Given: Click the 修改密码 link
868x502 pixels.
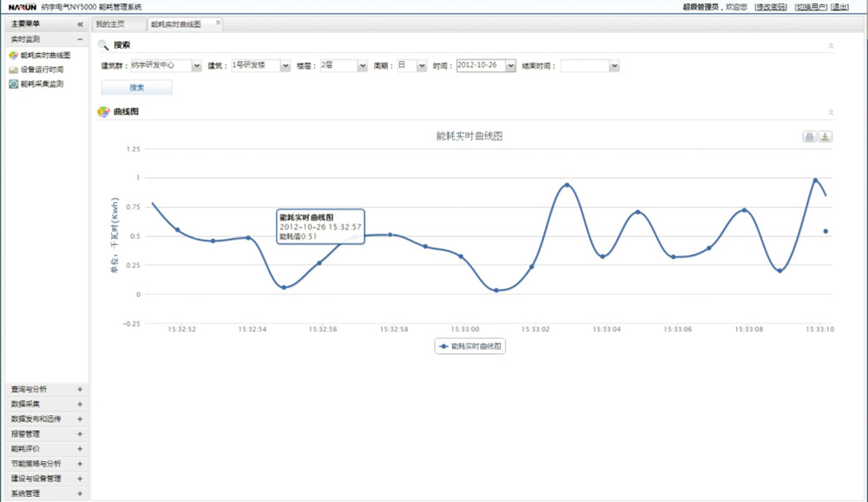Looking at the screenshot, I should 771,7.
